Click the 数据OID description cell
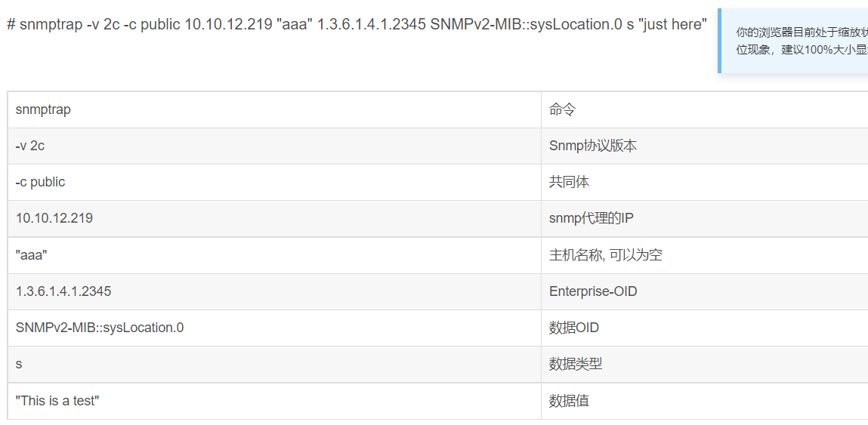 point(705,328)
